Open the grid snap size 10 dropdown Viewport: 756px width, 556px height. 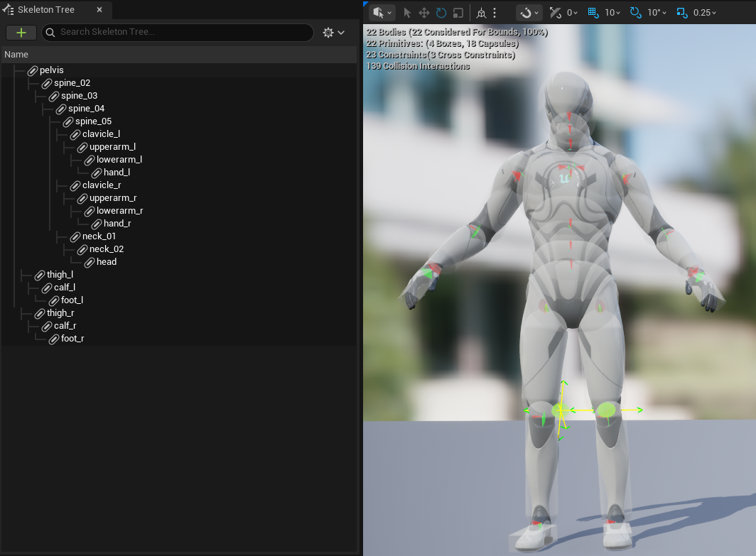pos(613,13)
